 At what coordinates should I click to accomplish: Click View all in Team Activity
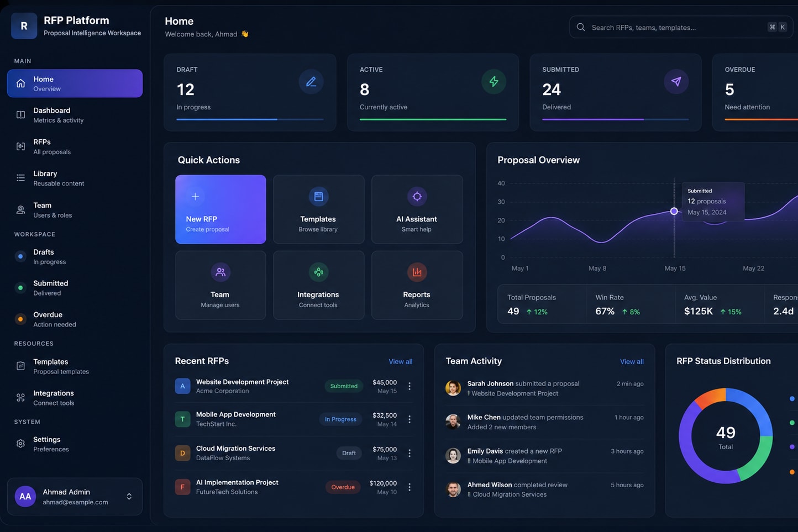pyautogui.click(x=632, y=361)
